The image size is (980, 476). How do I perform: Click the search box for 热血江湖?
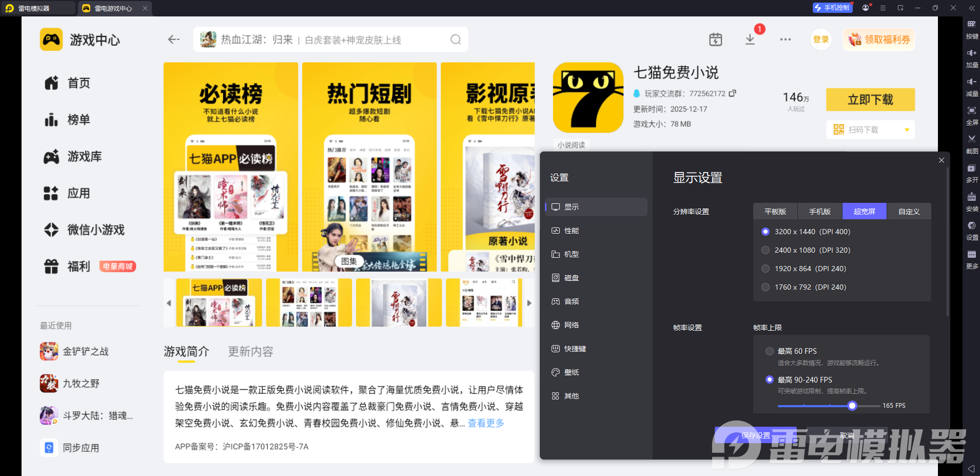pos(330,40)
